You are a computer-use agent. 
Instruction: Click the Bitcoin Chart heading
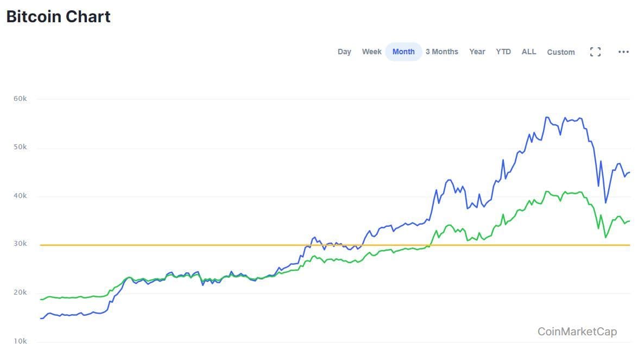click(59, 17)
